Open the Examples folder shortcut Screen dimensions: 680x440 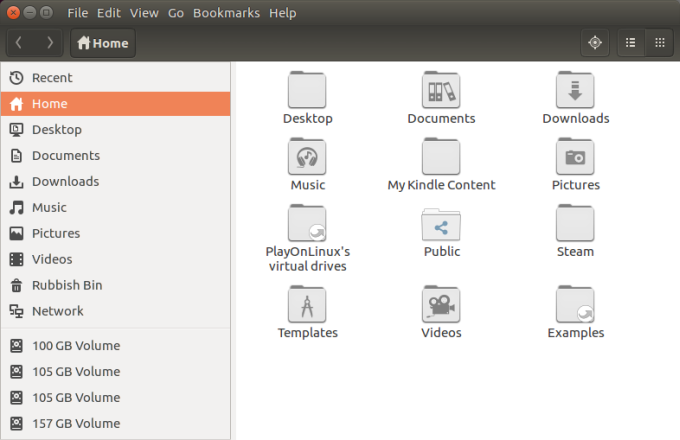point(575,304)
